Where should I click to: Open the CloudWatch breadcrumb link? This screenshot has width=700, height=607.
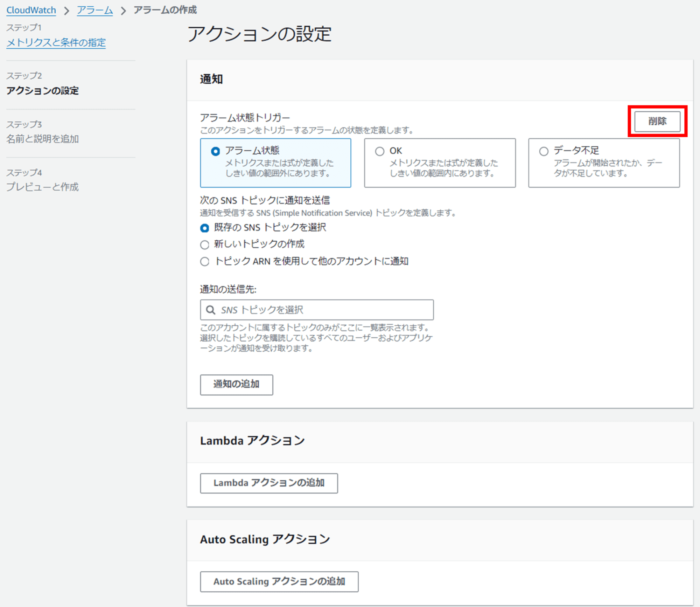point(31,10)
